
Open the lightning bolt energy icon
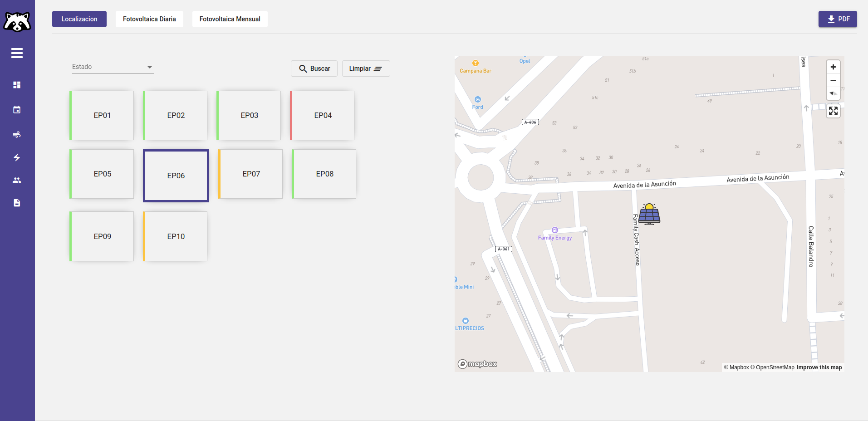(x=17, y=157)
